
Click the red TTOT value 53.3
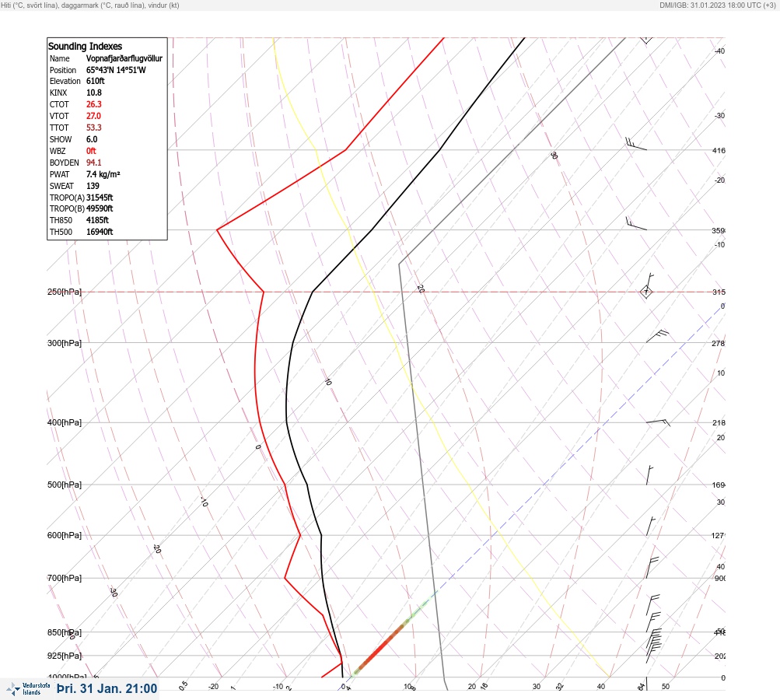94,128
